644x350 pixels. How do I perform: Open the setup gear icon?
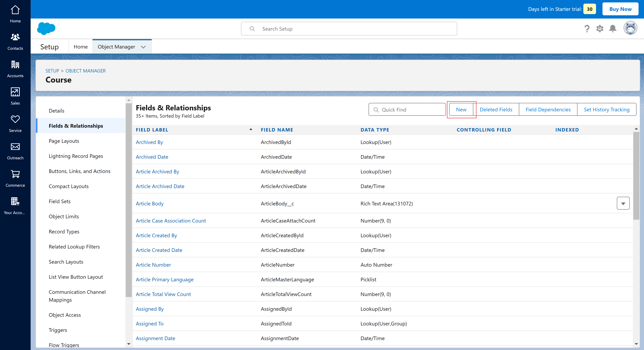click(600, 29)
